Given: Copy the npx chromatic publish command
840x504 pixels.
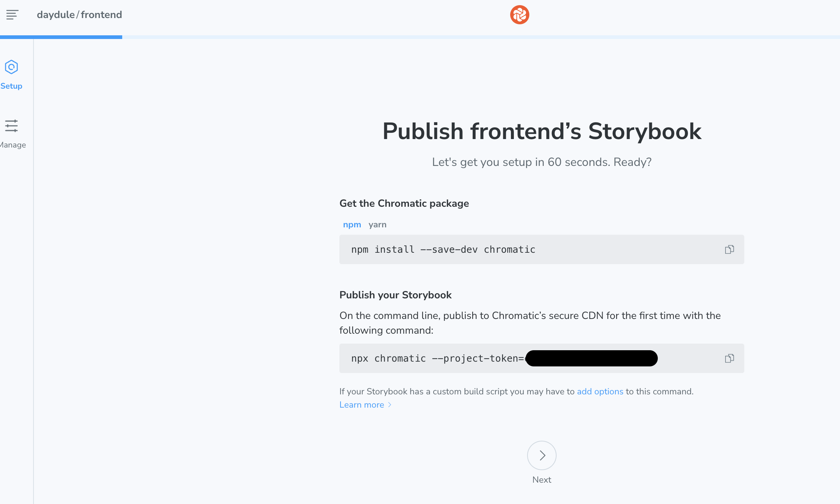Looking at the screenshot, I should pos(730,358).
